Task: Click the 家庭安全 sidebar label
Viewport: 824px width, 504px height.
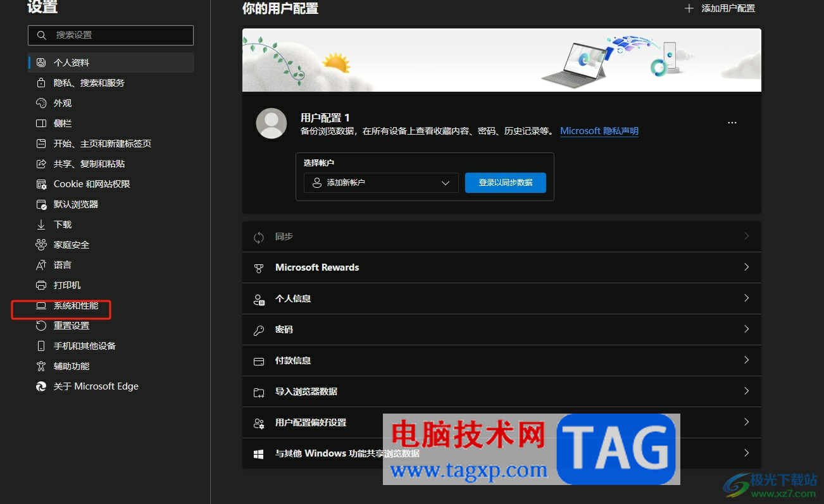Action: 72,245
